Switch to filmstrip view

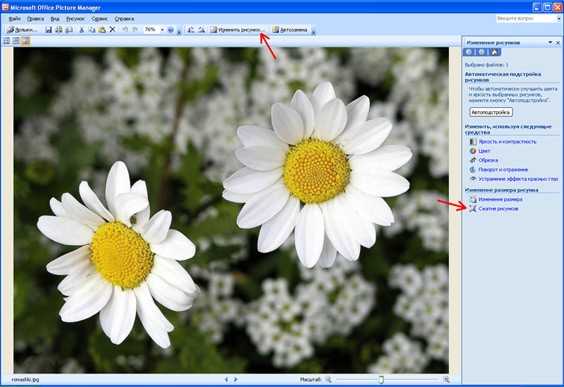15,41
